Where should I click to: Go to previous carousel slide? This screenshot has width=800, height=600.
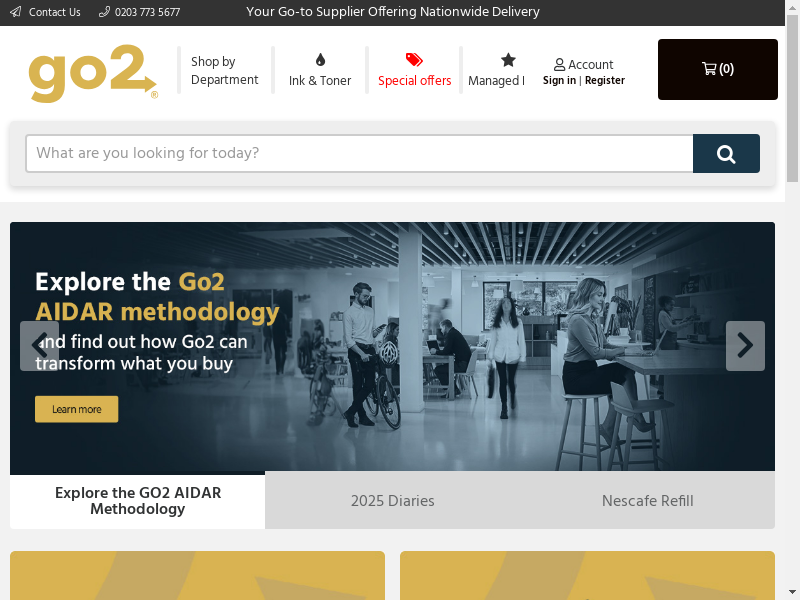[39, 346]
